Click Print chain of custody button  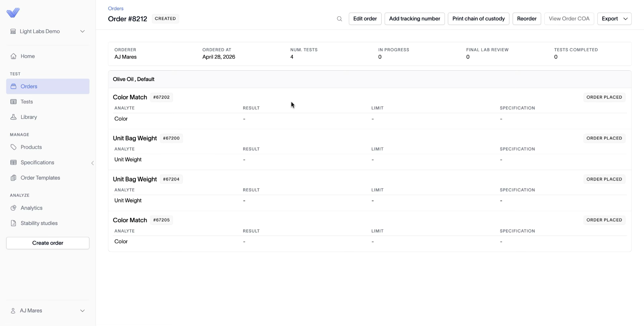[478, 19]
